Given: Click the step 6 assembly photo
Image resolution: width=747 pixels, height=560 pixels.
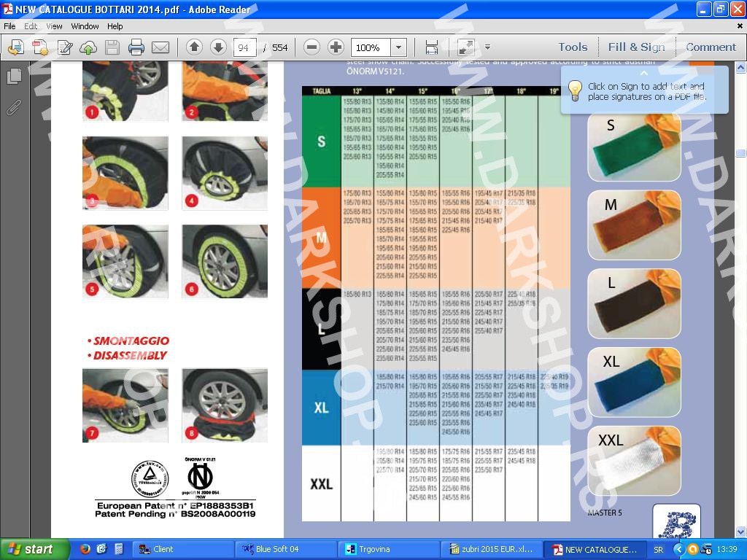Looking at the screenshot, I should 225,262.
